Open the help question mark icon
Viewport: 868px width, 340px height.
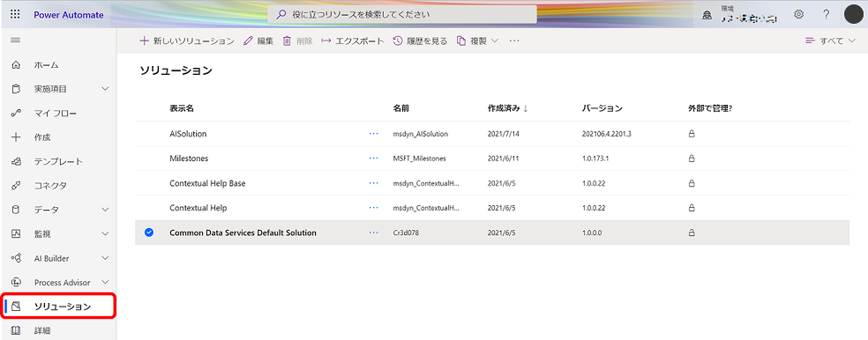[x=826, y=14]
